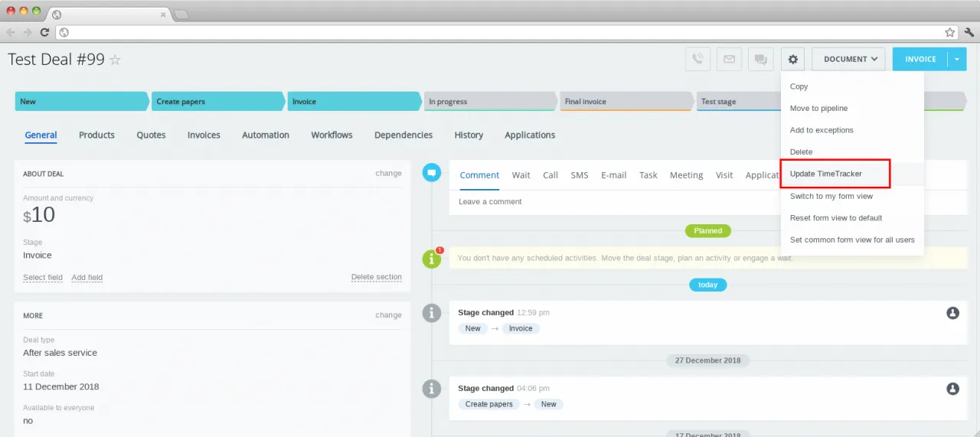980x437 pixels.
Task: Open the DOCUMENT dropdown
Action: (x=848, y=59)
